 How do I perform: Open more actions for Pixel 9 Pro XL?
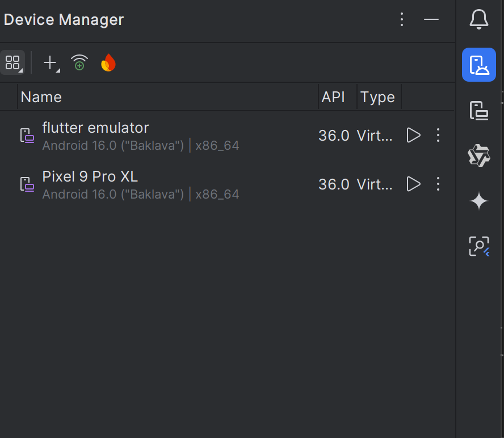click(x=438, y=184)
